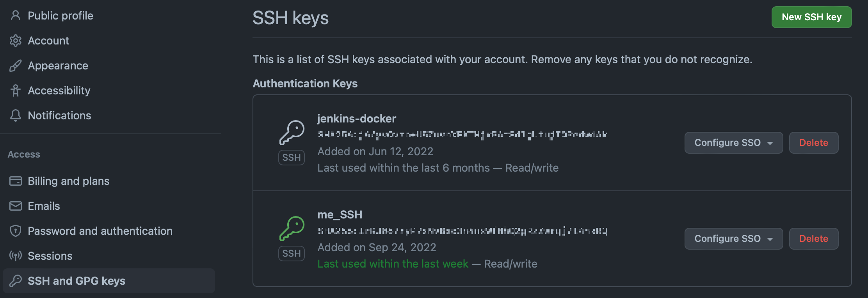Click the envelope icon next to Emails
This screenshot has width=868, height=298.
pyautogui.click(x=16, y=206)
